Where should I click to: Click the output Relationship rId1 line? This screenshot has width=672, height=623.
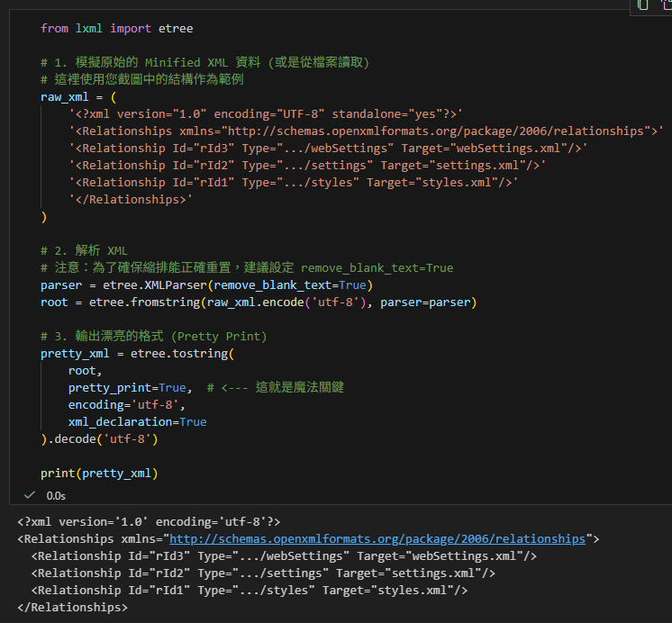(249, 590)
